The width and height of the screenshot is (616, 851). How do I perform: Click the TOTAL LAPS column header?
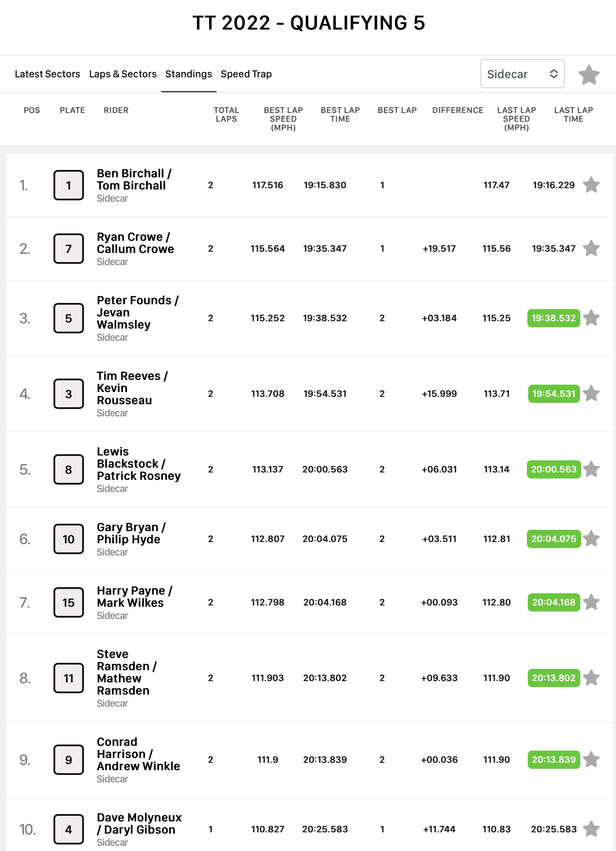(226, 115)
